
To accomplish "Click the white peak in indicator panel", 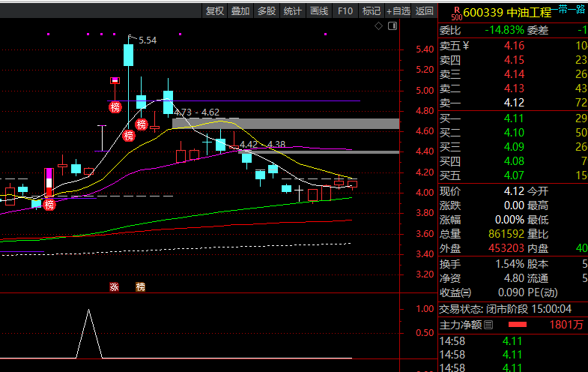I will point(89,310).
